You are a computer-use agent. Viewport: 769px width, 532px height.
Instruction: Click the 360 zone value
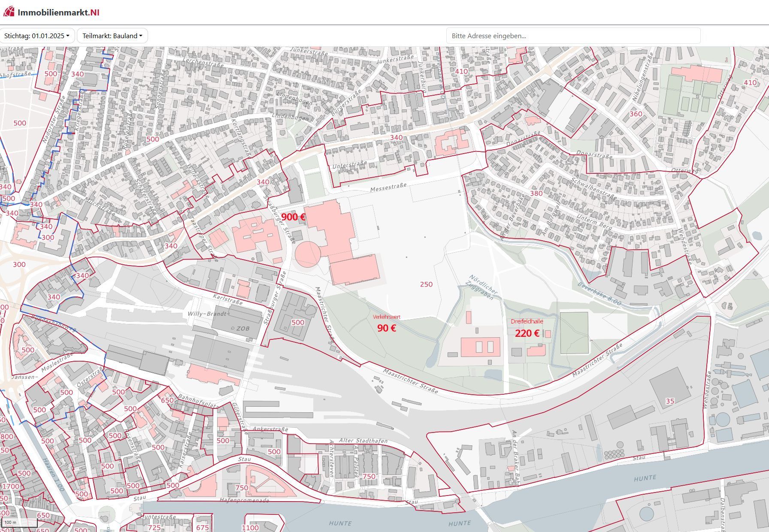click(x=636, y=114)
